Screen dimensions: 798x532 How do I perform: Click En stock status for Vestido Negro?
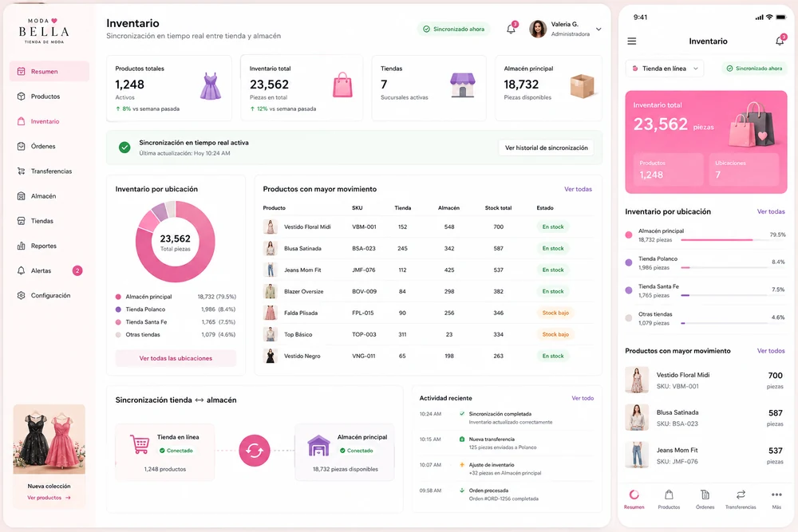click(x=553, y=356)
